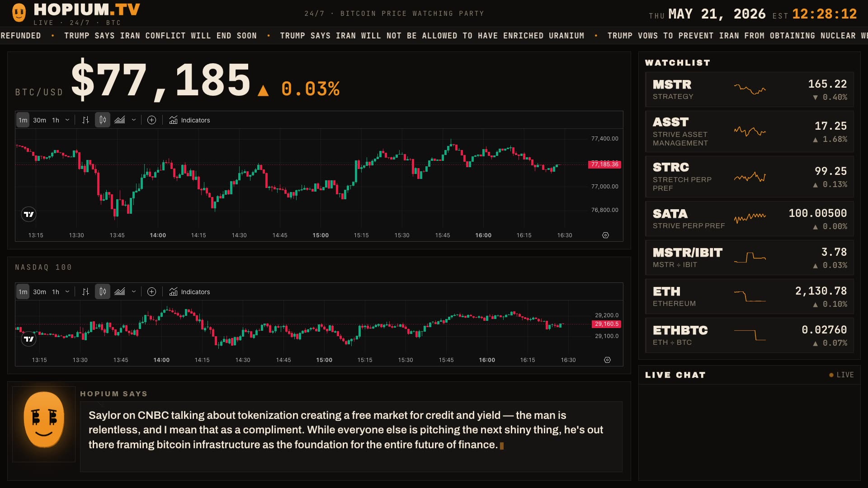The image size is (868, 488).
Task: Click the 77,185.36 price label on BTC chart
Action: click(x=604, y=164)
